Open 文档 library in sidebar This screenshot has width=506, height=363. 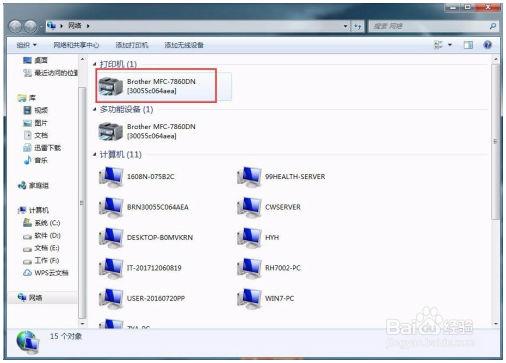[36, 135]
